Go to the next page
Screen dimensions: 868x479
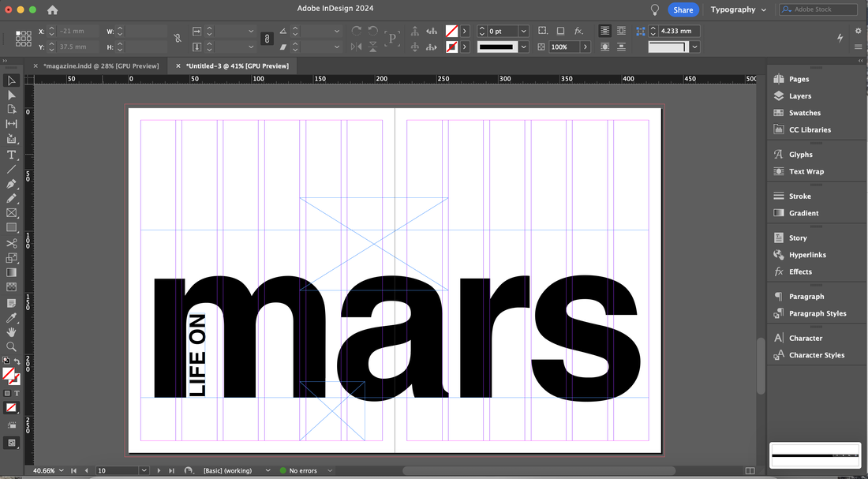click(x=159, y=470)
